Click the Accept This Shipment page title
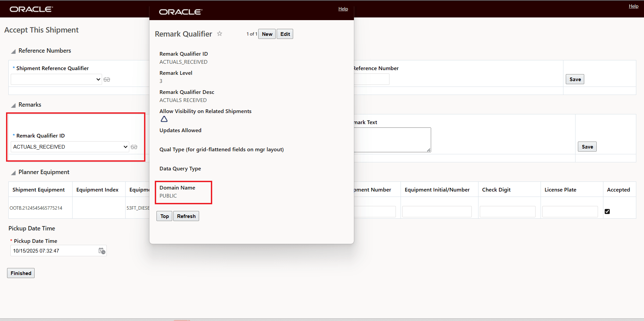The height and width of the screenshot is (321, 644). click(x=41, y=30)
